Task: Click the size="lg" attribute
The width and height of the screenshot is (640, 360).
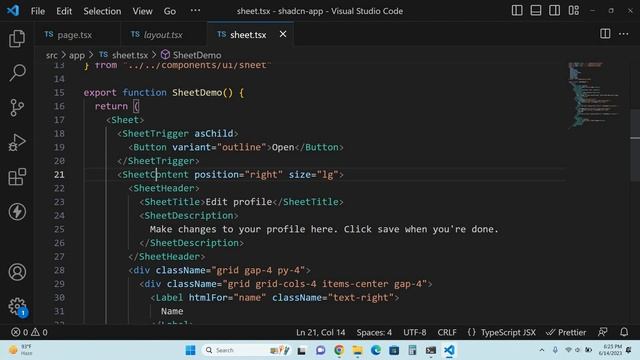Action: pos(314,175)
